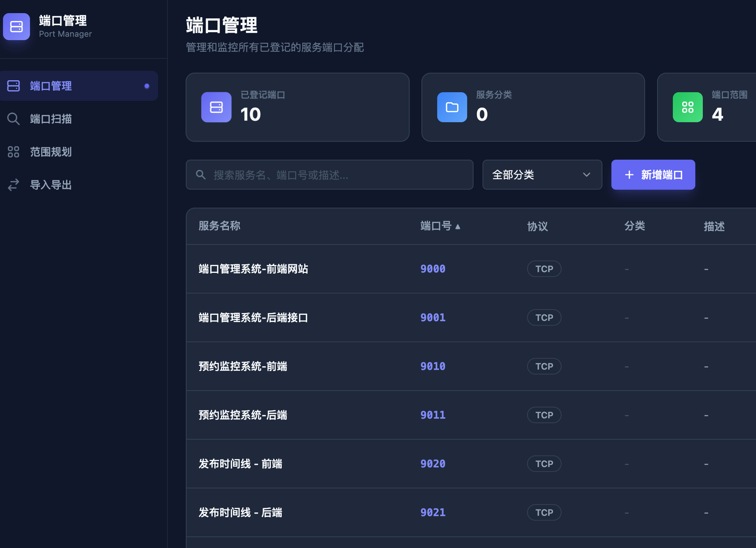Viewport: 756px width, 548px height.
Task: Click the grid icon beside 范围规划
Action: click(14, 152)
